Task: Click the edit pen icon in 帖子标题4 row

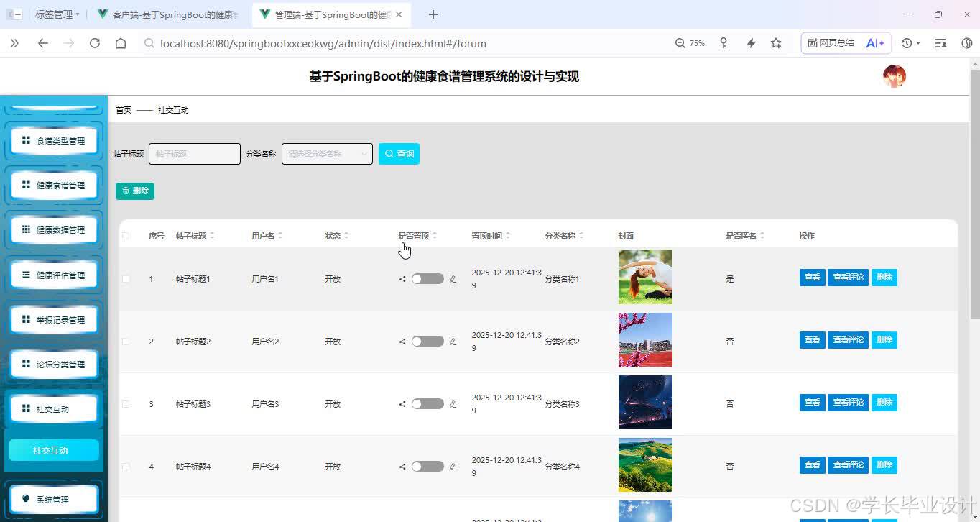Action: click(453, 467)
